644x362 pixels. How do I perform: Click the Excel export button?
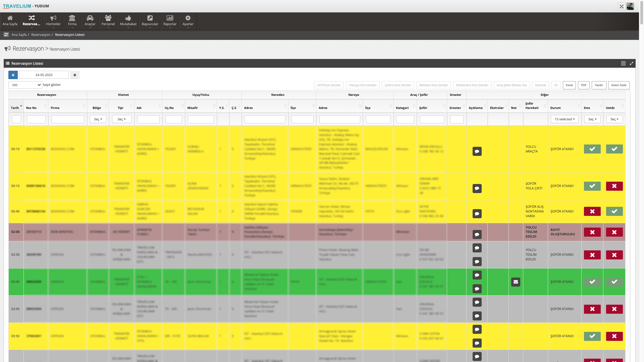569,85
